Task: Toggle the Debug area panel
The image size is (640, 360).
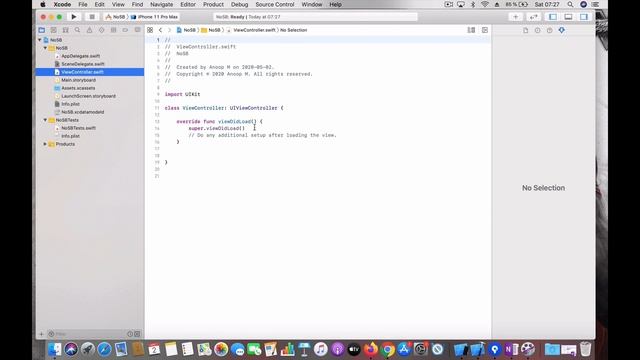Action: 568,17
